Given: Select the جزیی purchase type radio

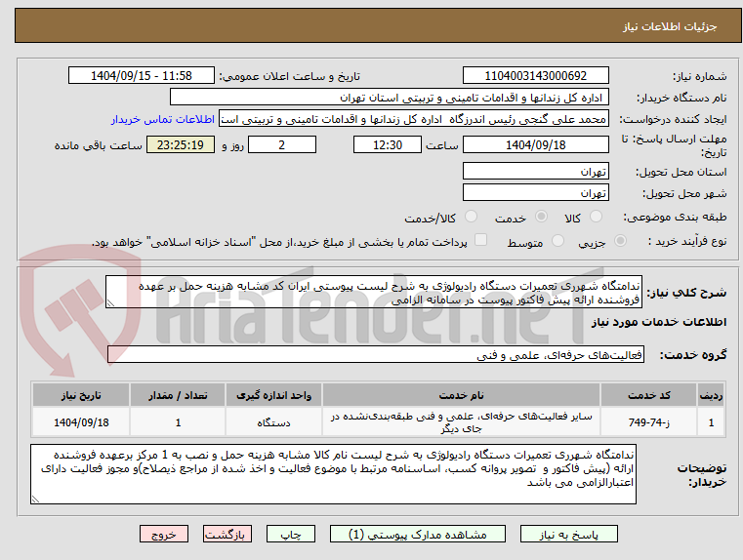Looking at the screenshot, I should click(x=620, y=241).
